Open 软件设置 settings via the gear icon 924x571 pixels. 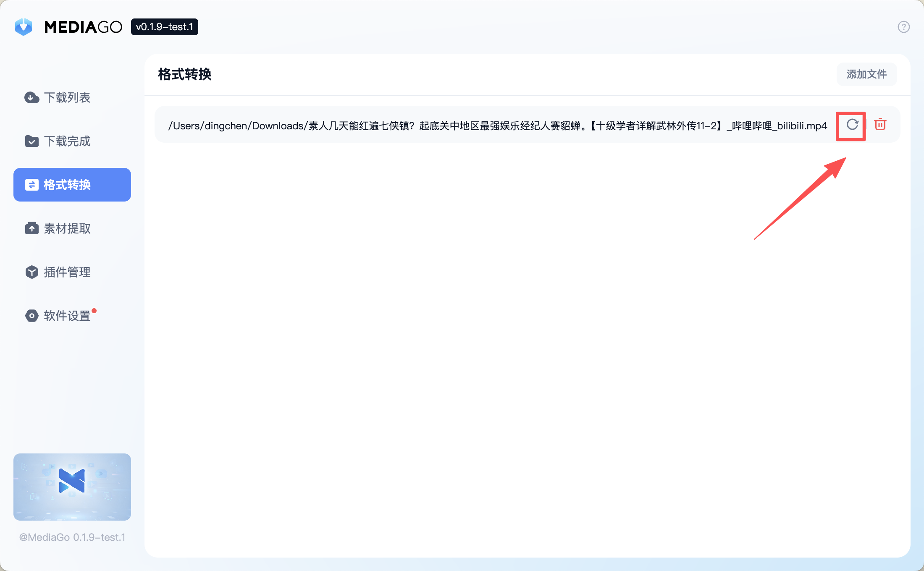coord(31,316)
